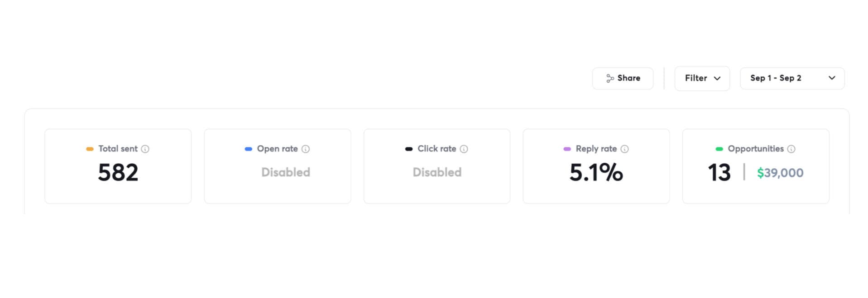Screen dimensions: 868x298
Task: Open the Opportunities info icon
Action: pyautogui.click(x=791, y=148)
